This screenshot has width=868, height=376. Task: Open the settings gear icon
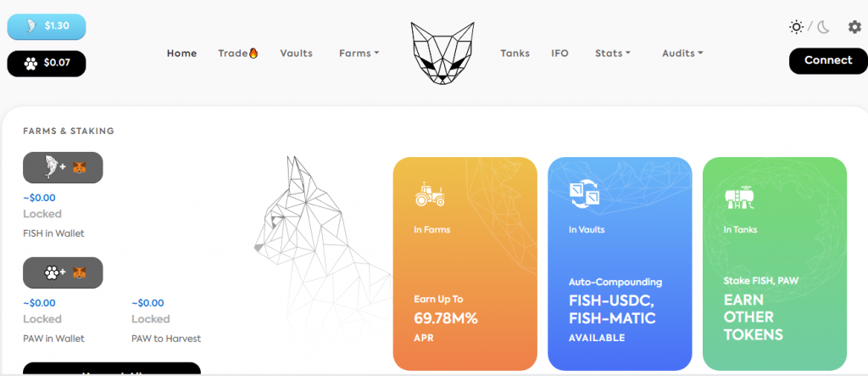coord(854,26)
